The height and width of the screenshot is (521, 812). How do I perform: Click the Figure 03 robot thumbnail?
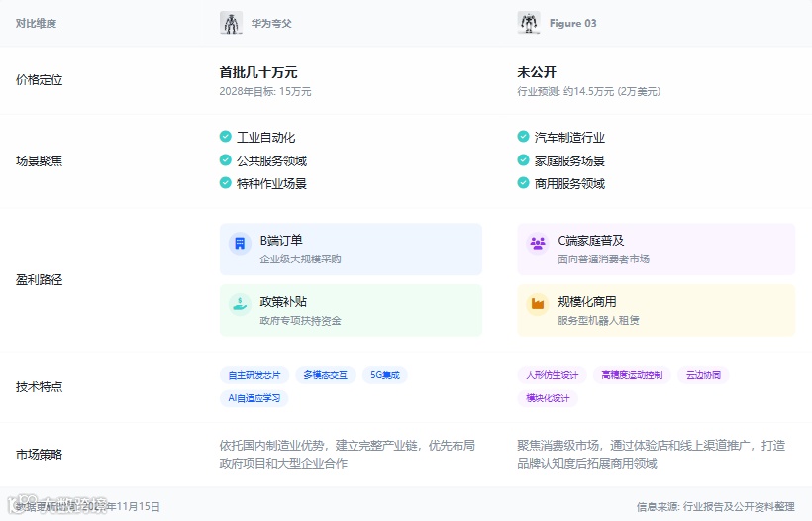point(529,23)
